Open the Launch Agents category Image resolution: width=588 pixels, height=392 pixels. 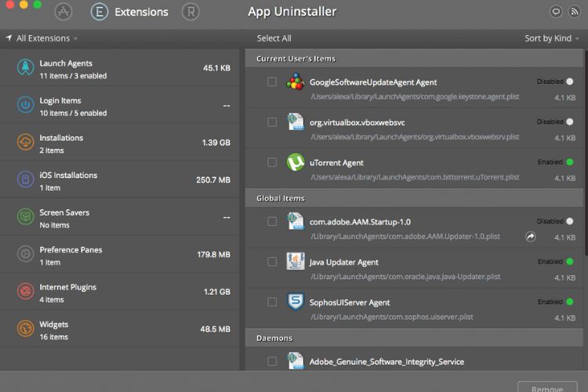coord(120,68)
